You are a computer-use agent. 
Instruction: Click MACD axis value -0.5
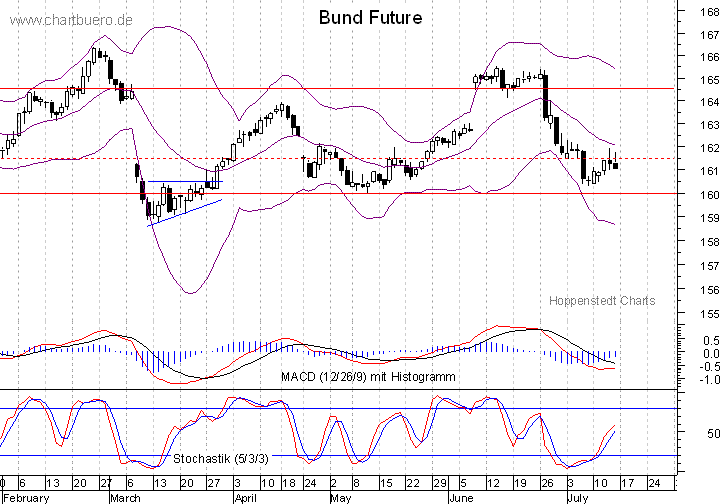click(710, 367)
